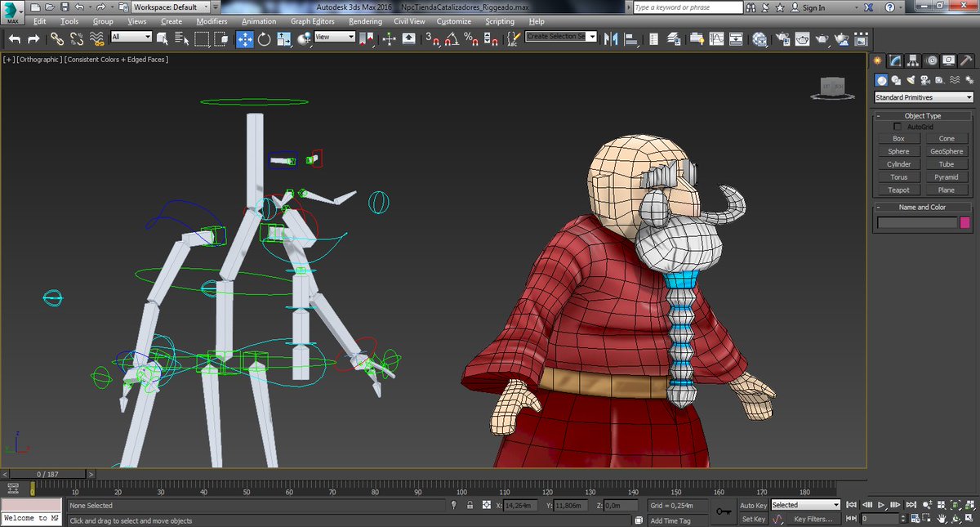The height and width of the screenshot is (527, 980).
Task: Toggle Window/Crossing selection mode
Action: pyautogui.click(x=221, y=38)
